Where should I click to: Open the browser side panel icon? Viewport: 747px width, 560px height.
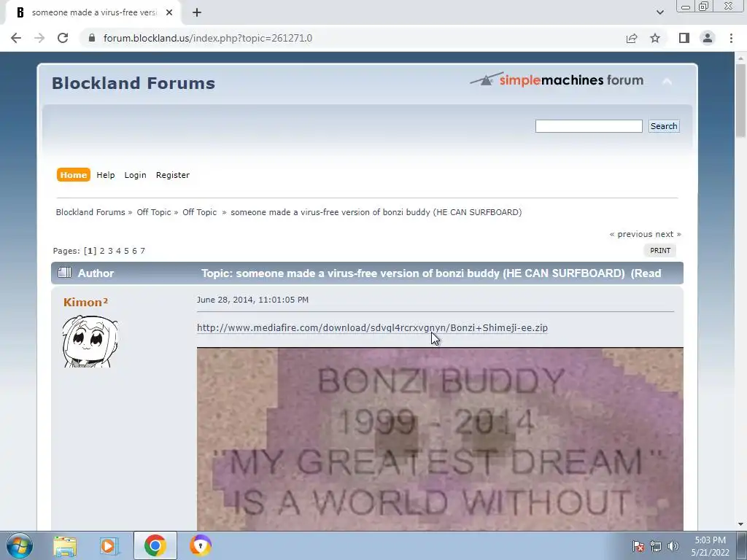[684, 38]
